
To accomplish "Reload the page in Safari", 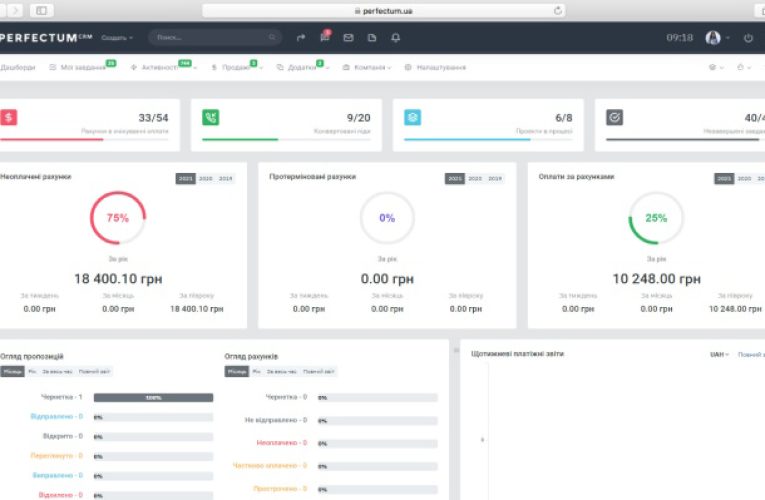I will point(558,11).
